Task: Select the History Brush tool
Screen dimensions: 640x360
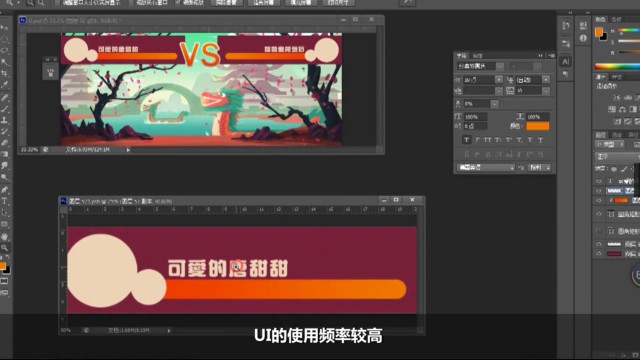Action: (x=4, y=131)
